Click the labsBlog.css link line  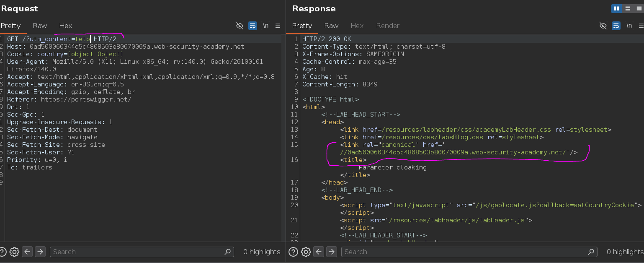coord(442,137)
